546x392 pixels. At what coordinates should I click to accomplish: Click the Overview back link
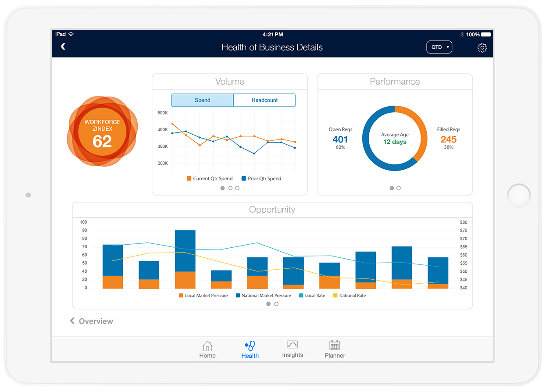click(92, 321)
